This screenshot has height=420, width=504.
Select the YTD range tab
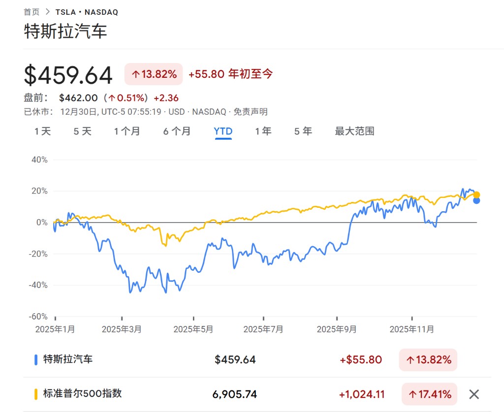point(223,131)
